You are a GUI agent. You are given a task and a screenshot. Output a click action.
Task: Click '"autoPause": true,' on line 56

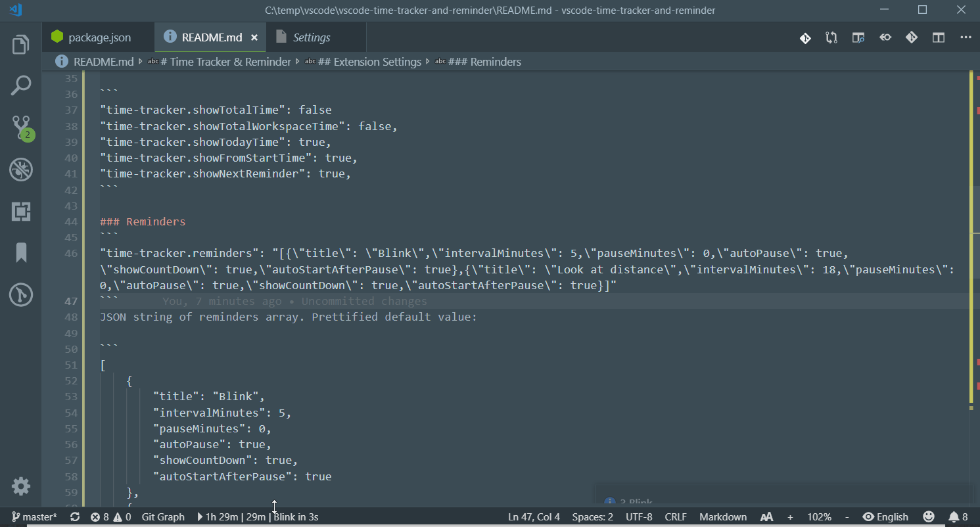tap(212, 444)
